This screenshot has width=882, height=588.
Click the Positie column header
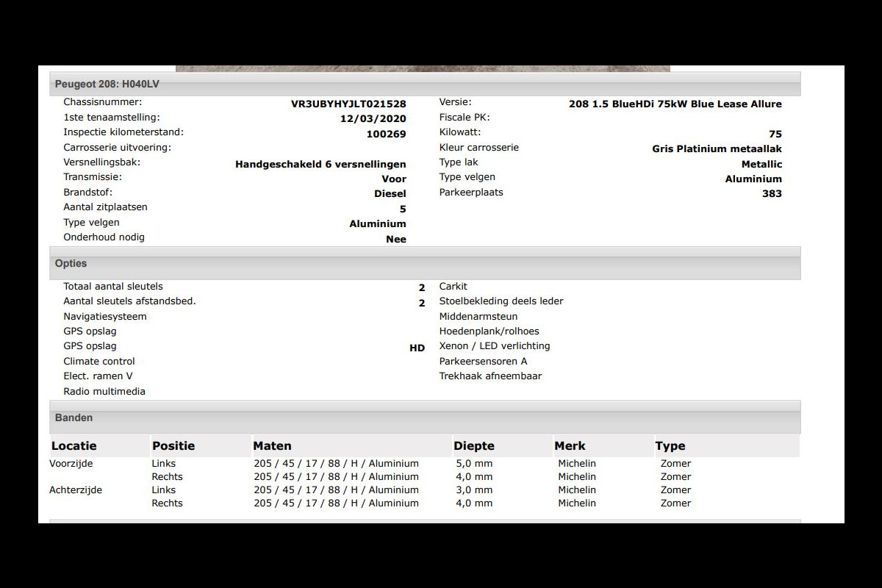point(173,446)
